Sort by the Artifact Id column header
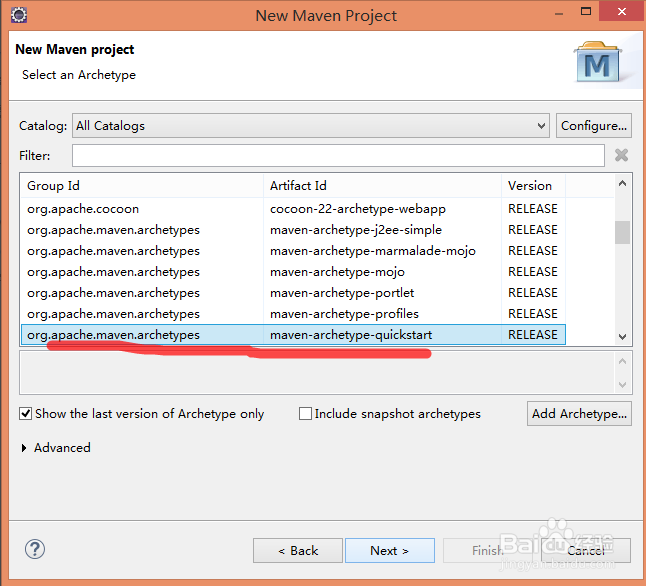Viewport: 646px width, 586px height. pos(382,186)
